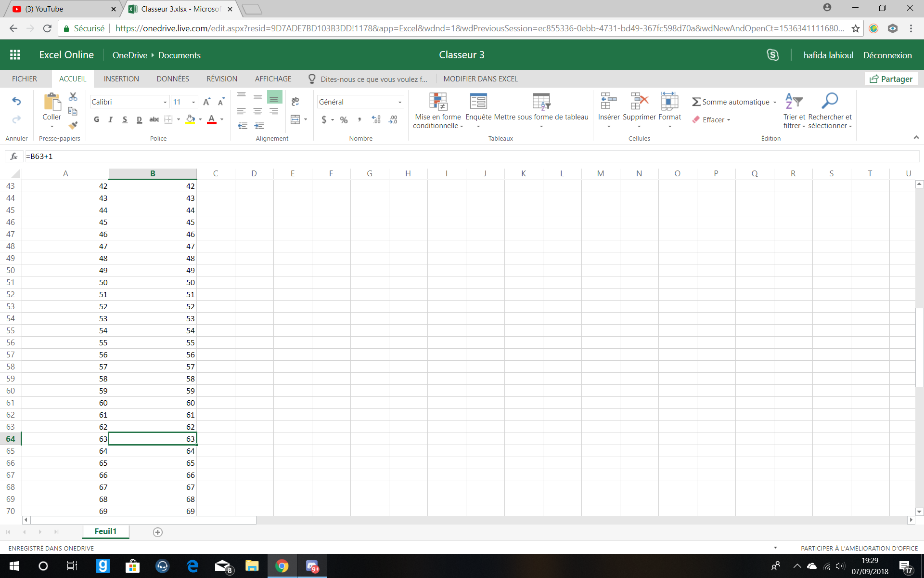Click the Déconnexion sign-out link

coord(887,55)
